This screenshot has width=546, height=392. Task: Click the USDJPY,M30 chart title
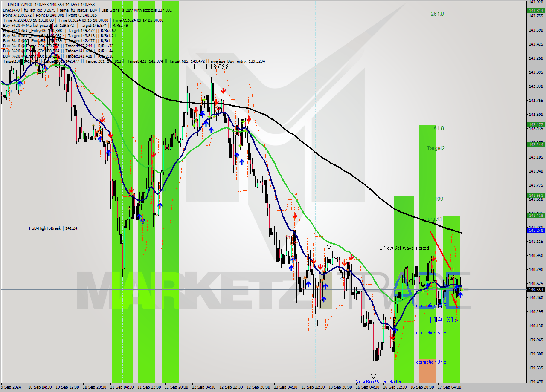click(x=20, y=4)
